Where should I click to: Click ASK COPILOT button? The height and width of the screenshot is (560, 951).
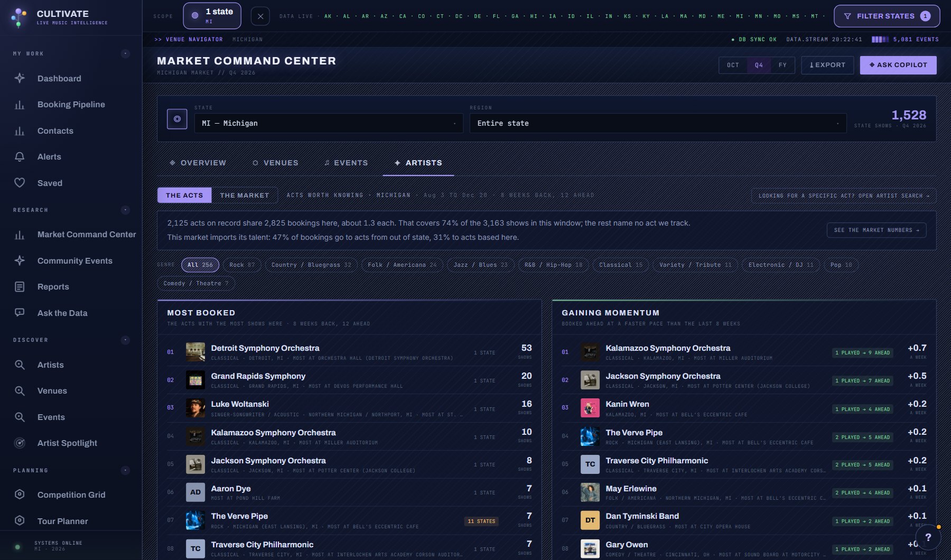pos(898,65)
